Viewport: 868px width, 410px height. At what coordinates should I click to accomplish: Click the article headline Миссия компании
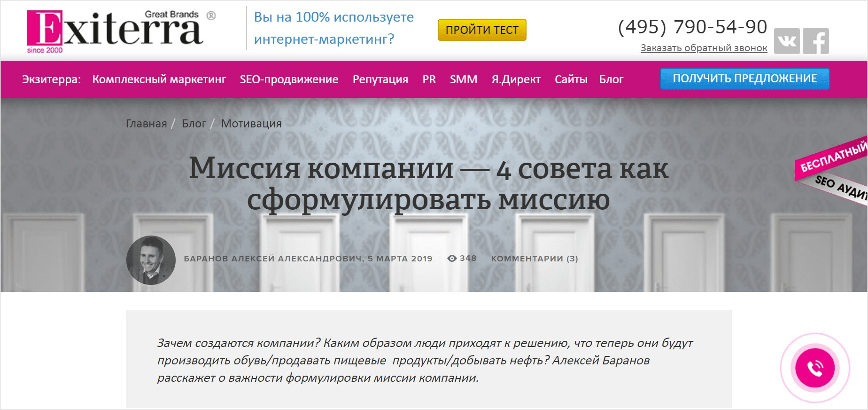pos(428,183)
